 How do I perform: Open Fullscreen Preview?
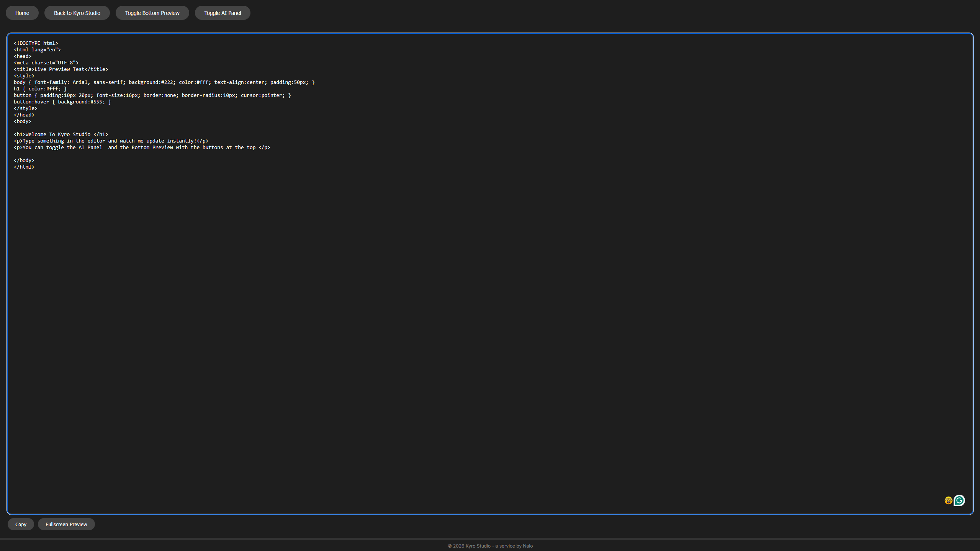point(66,524)
